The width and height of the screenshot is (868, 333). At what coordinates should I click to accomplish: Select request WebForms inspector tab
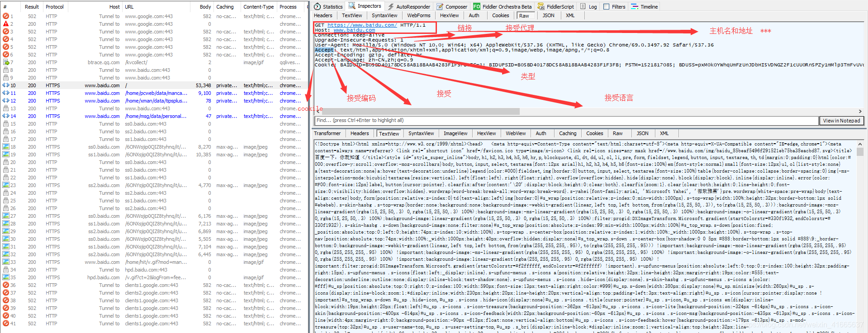point(419,15)
